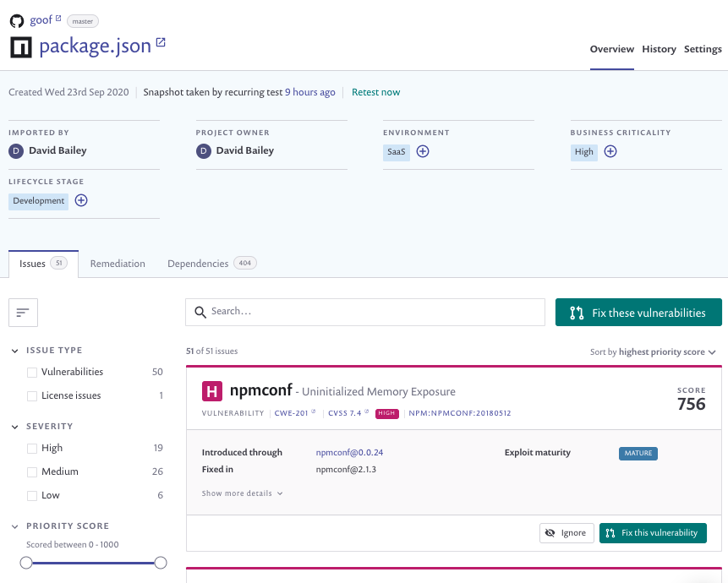
Task: Click the npmconf issue title
Action: click(261, 390)
